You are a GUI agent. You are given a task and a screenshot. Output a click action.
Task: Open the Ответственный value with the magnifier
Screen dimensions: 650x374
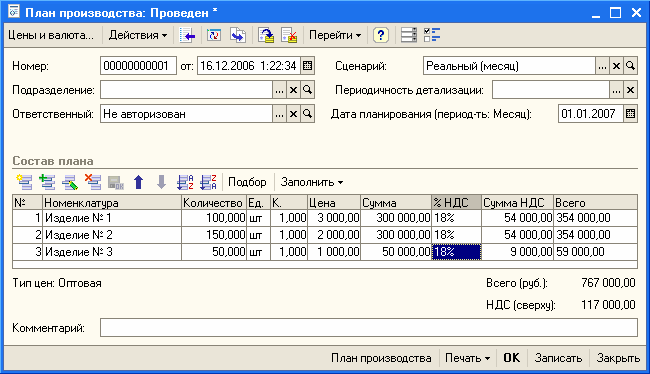tap(307, 114)
